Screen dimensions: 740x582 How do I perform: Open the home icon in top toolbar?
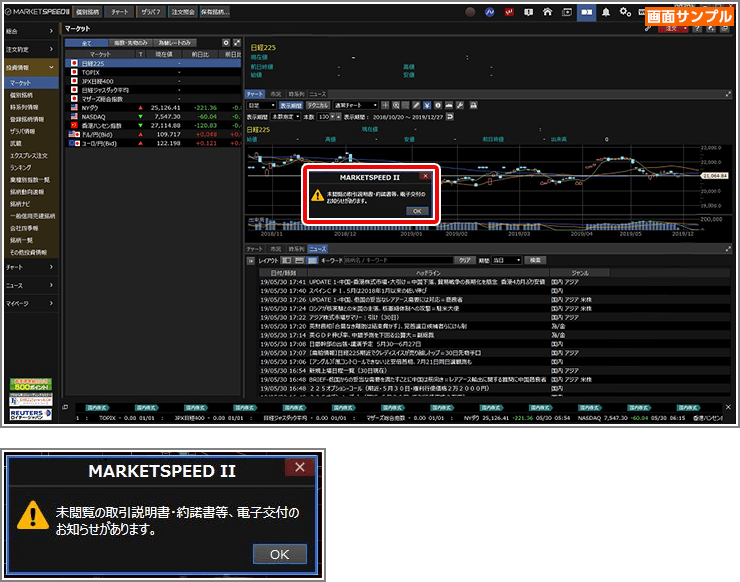click(x=547, y=12)
